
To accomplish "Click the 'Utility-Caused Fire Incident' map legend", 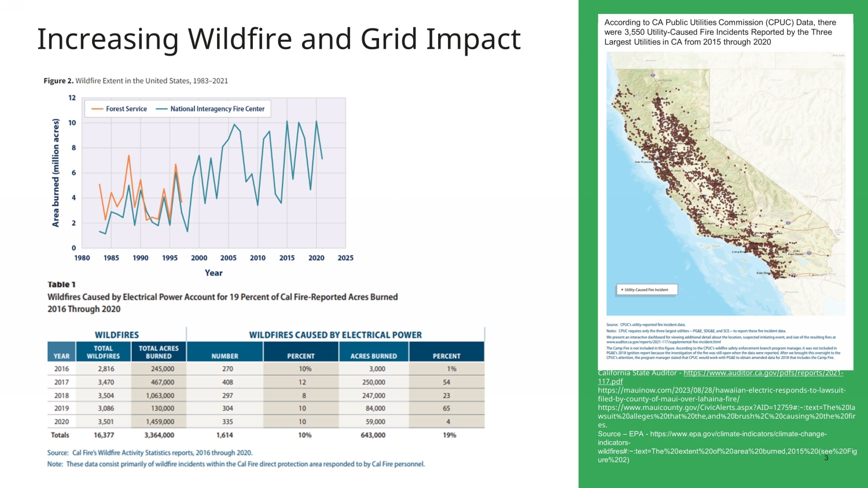I will coord(646,290).
